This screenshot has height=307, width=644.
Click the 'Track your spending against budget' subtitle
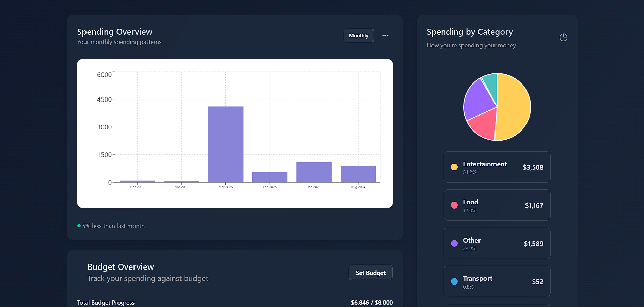click(x=148, y=278)
